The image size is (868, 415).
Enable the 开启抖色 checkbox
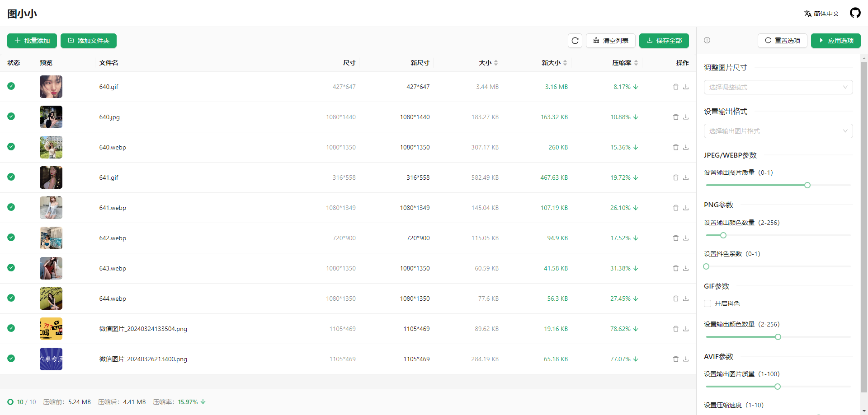pos(708,303)
